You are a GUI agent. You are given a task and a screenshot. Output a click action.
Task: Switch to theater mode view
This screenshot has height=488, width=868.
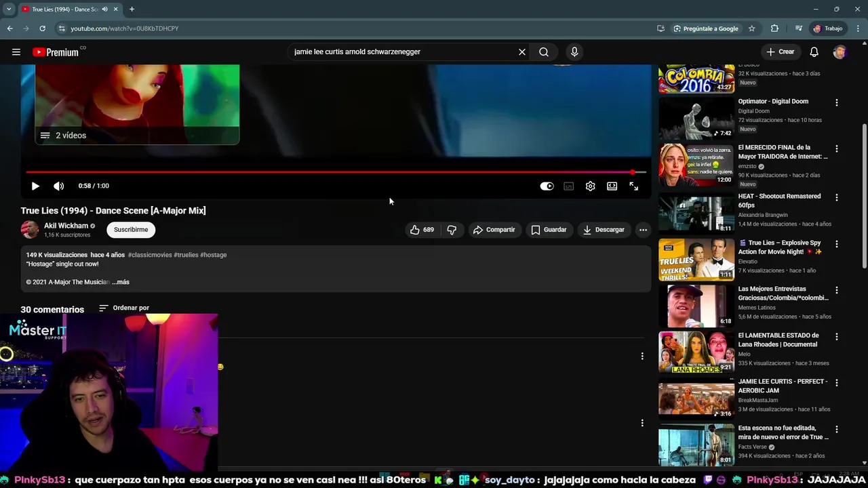pyautogui.click(x=612, y=186)
